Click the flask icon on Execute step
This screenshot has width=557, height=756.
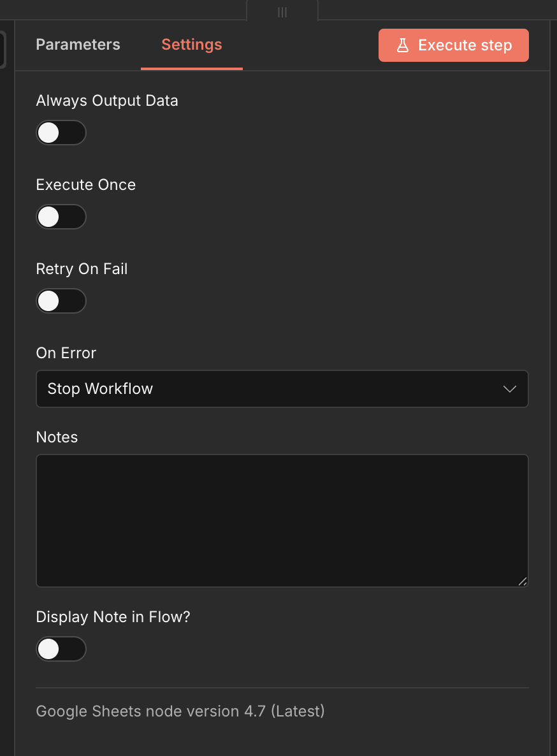(x=403, y=45)
